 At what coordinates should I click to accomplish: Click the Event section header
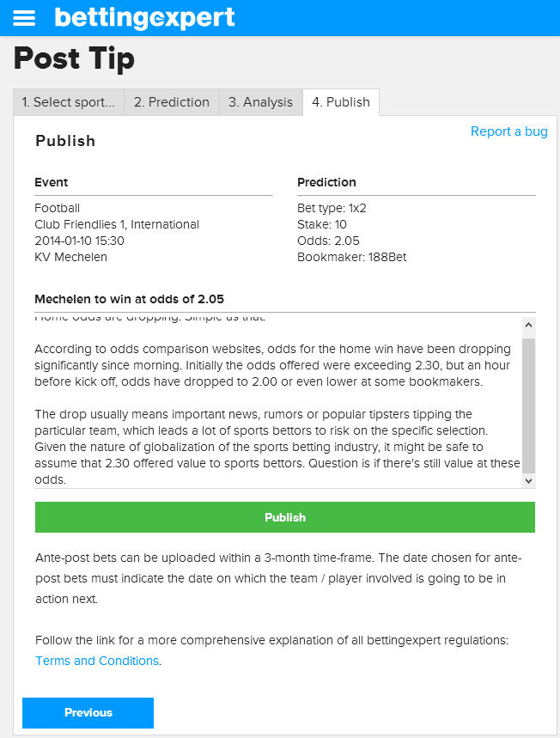coord(52,182)
